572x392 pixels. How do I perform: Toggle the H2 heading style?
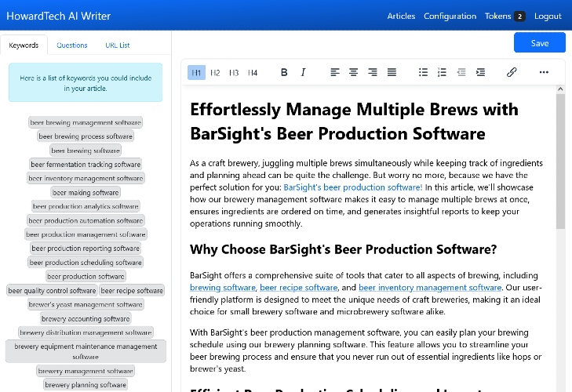[215, 73]
